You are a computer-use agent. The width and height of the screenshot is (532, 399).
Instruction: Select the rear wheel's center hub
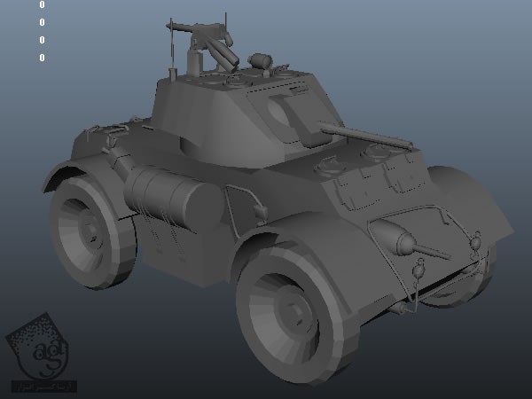click(x=90, y=231)
